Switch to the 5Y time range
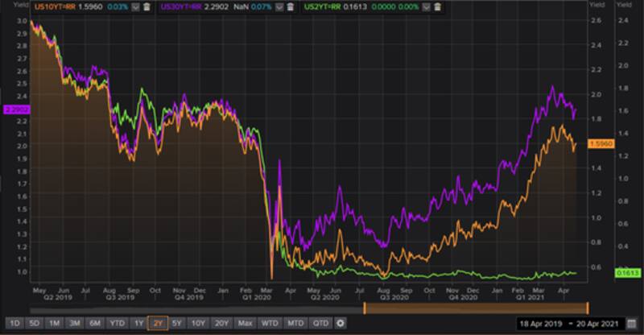 click(176, 323)
